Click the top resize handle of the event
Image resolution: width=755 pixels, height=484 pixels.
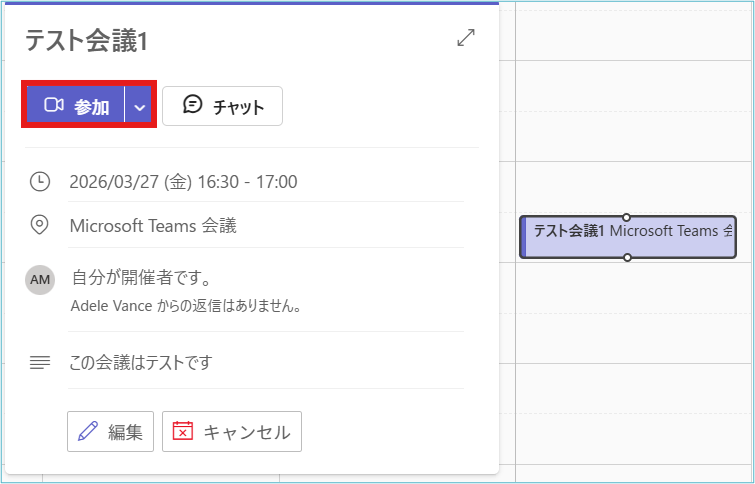(627, 216)
